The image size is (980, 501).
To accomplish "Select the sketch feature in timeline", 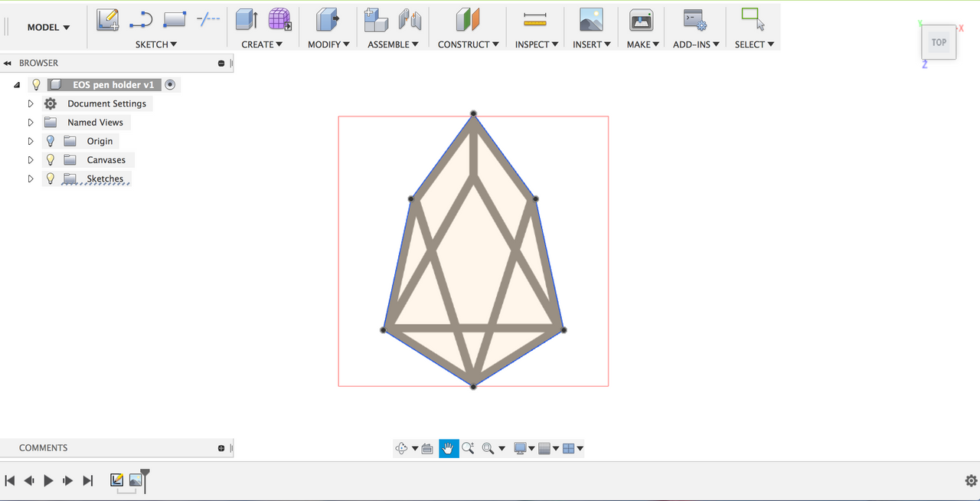I will pyautogui.click(x=116, y=480).
